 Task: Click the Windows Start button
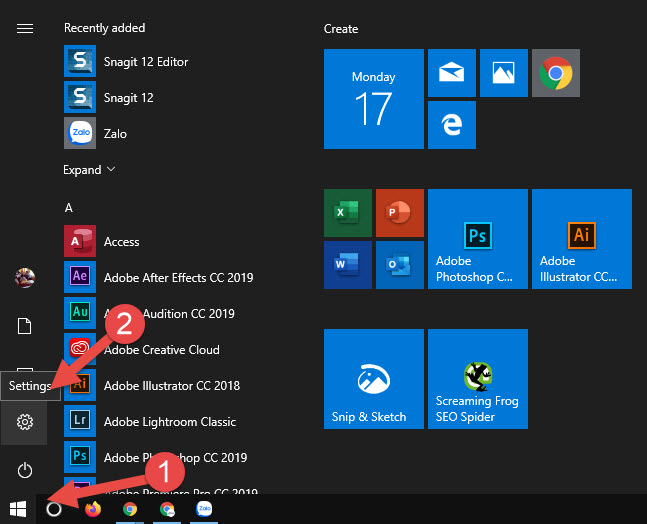16,509
